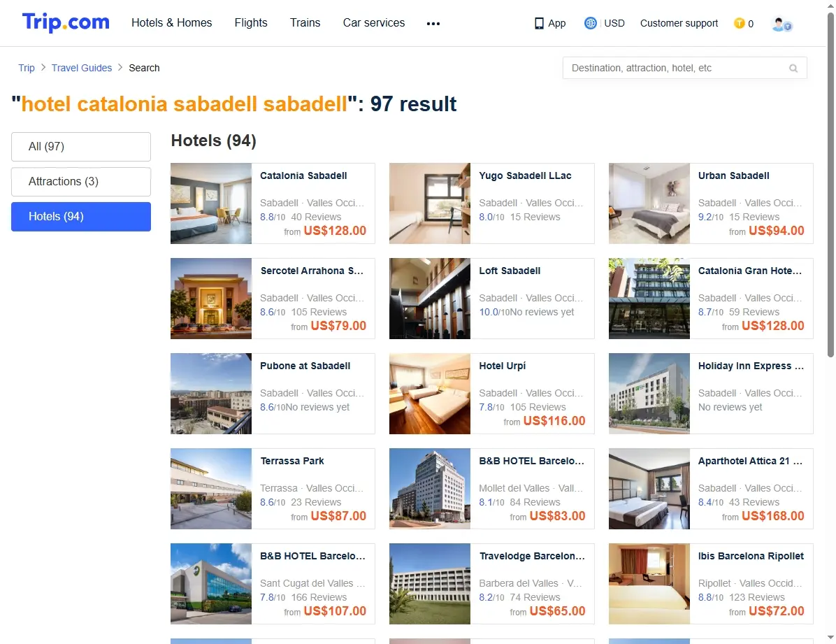Open Holiday Inn Express photo
The height and width of the screenshot is (644, 836).
(x=649, y=393)
